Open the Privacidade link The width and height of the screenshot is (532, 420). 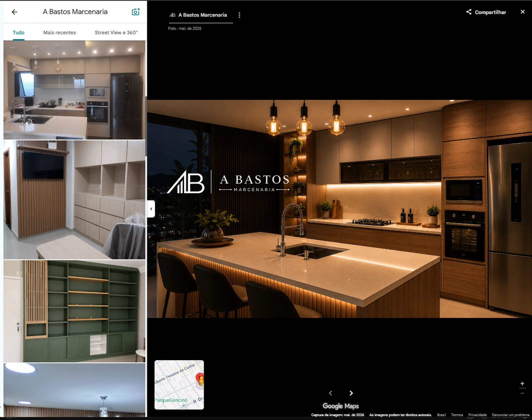pos(477,415)
